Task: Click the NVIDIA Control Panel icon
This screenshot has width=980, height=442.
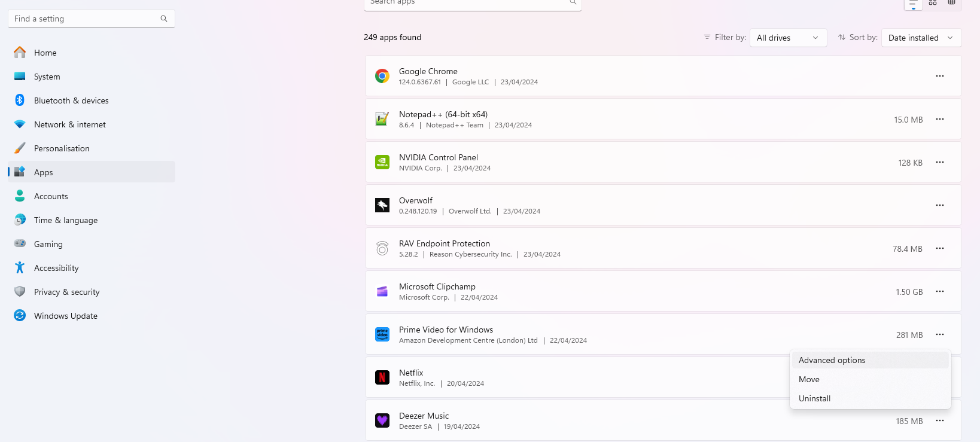Action: [x=382, y=162]
